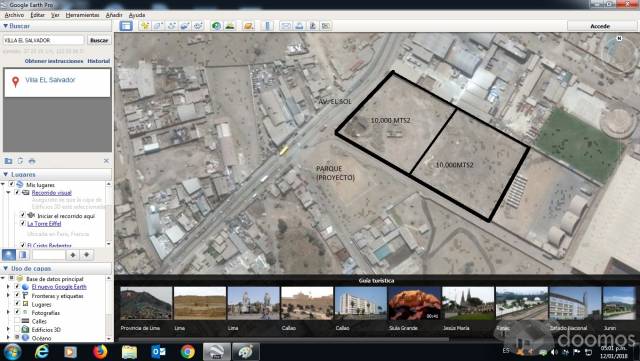This screenshot has width=640, height=361.
Task: Click the email envelope toolbar icon
Action: pyautogui.click(x=286, y=26)
